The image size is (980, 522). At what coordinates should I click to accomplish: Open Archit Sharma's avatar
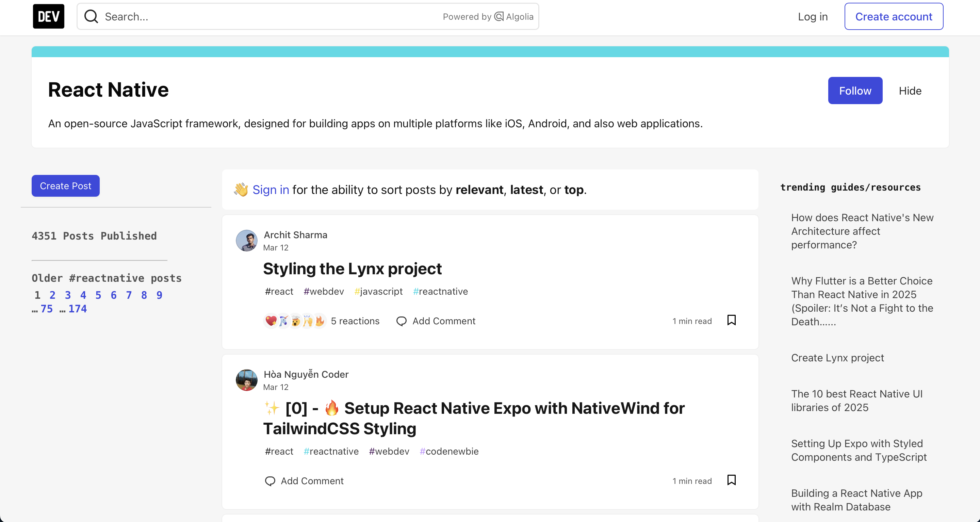coord(246,241)
